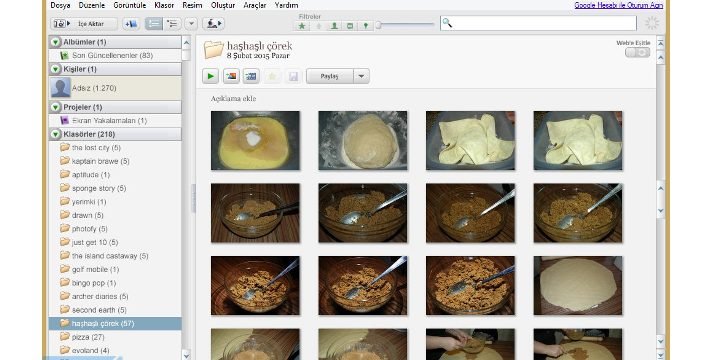Open the folder view options dropdown

click(191, 24)
